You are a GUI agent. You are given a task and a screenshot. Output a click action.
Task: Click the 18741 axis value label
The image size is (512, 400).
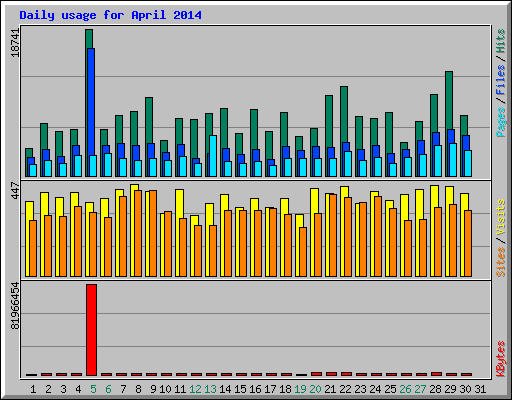[15, 43]
